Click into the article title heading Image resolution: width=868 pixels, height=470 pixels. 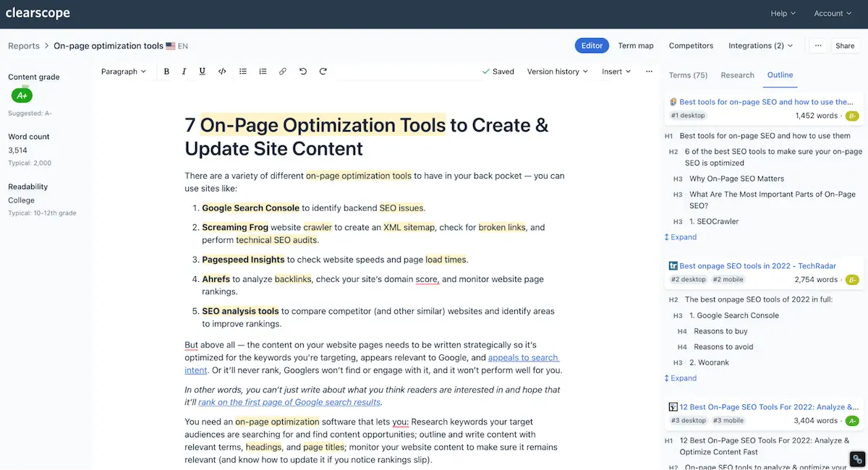pyautogui.click(x=367, y=137)
